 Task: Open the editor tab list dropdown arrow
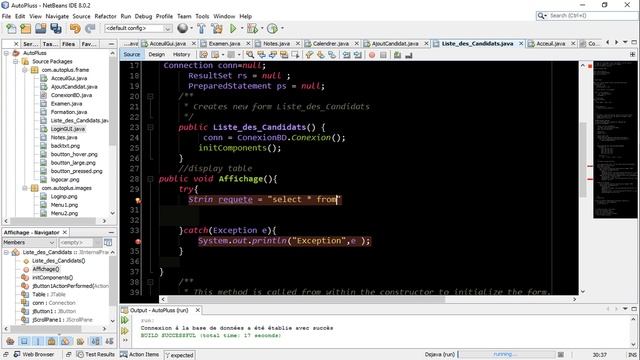(625, 42)
